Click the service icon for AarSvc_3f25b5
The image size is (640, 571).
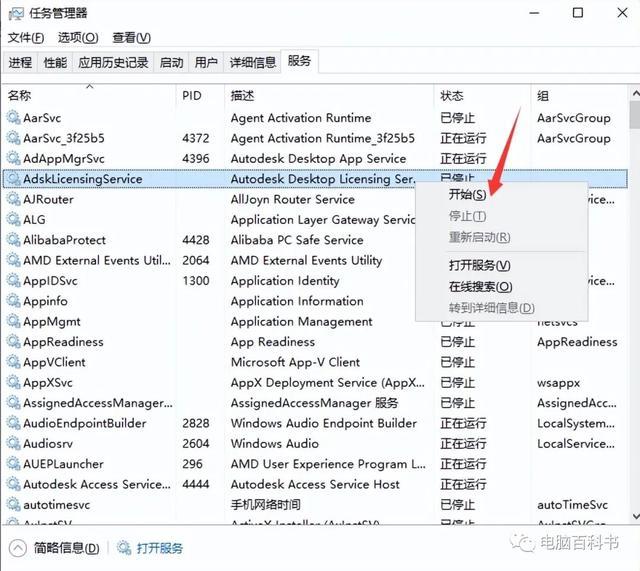coord(13,138)
